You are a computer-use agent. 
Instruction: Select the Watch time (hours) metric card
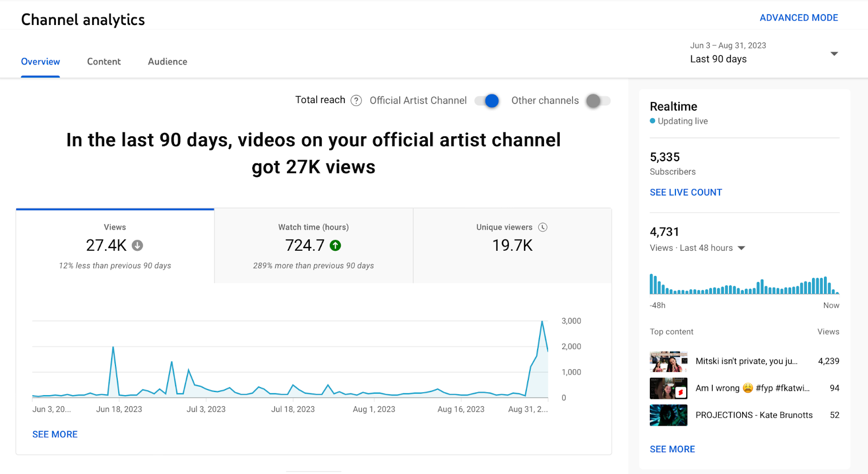314,246
